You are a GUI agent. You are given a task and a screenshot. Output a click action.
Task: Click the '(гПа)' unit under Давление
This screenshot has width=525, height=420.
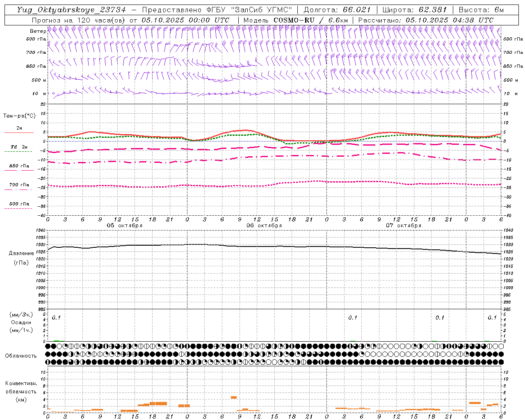coord(21,263)
